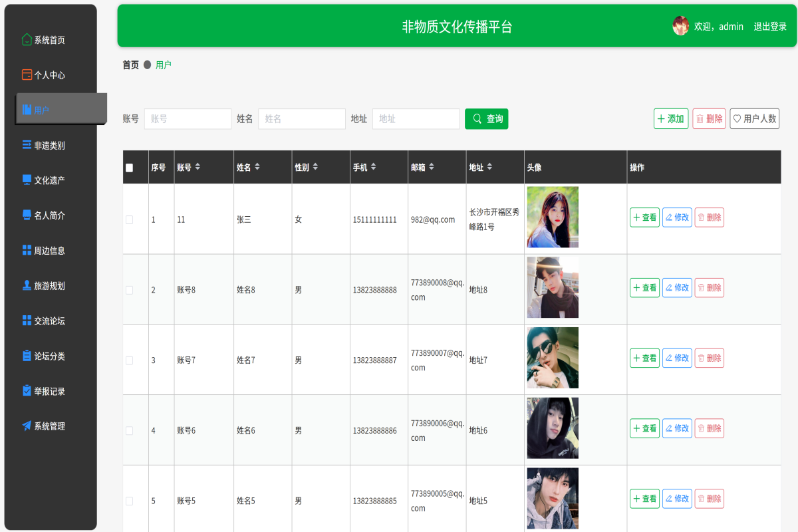Select the checkbox for row 账号7

pos(129,360)
